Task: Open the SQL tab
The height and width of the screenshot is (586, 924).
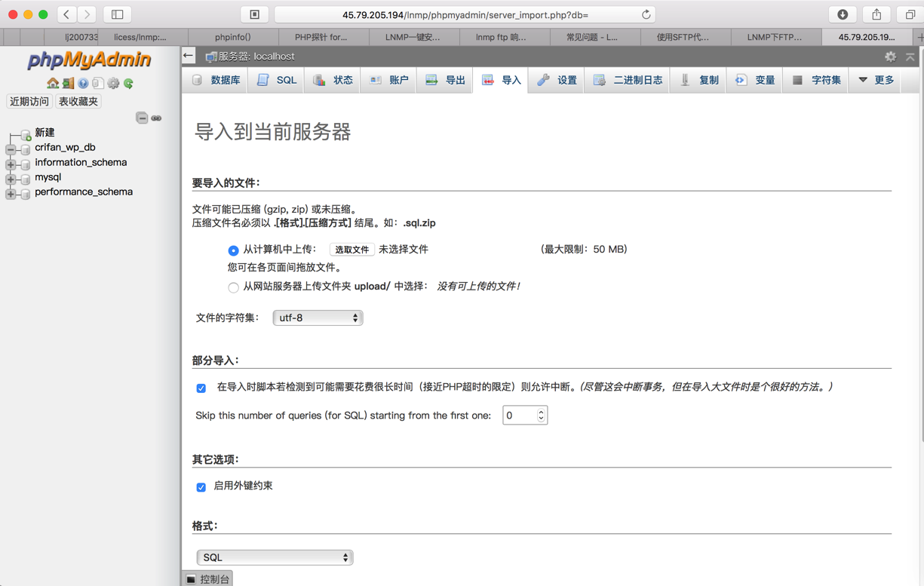Action: pyautogui.click(x=276, y=80)
